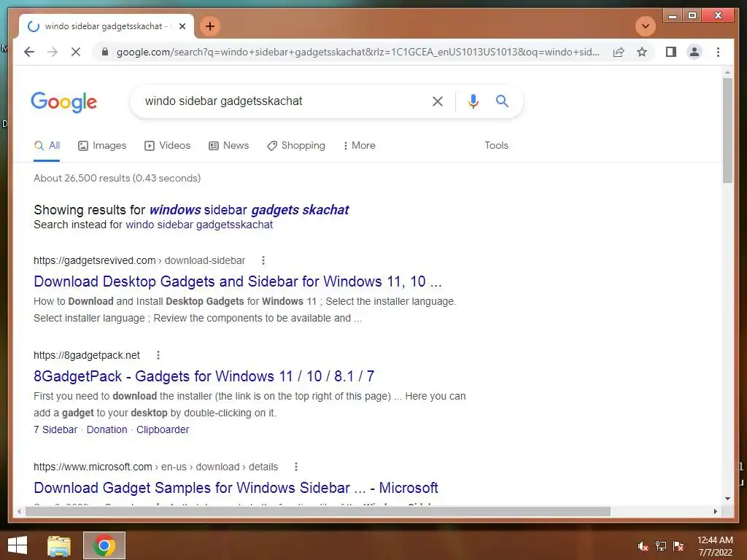Switch to News results
The width and height of the screenshot is (747, 560).
pyautogui.click(x=228, y=146)
